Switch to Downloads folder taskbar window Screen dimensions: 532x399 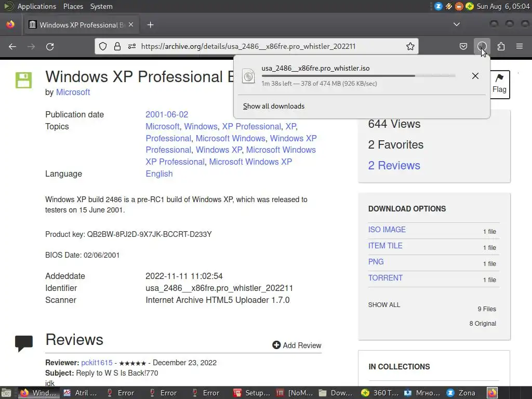click(x=336, y=393)
